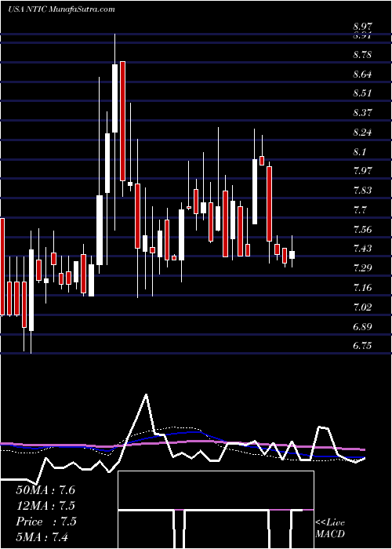The height and width of the screenshot is (549, 392).
Task: Click the 7.16 price axis label
Action: 362,288
